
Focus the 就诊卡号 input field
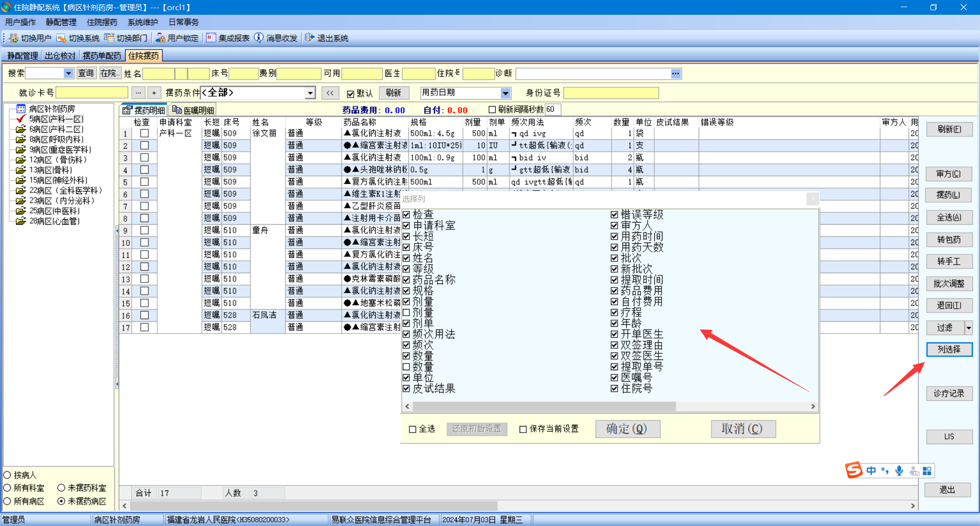point(92,93)
